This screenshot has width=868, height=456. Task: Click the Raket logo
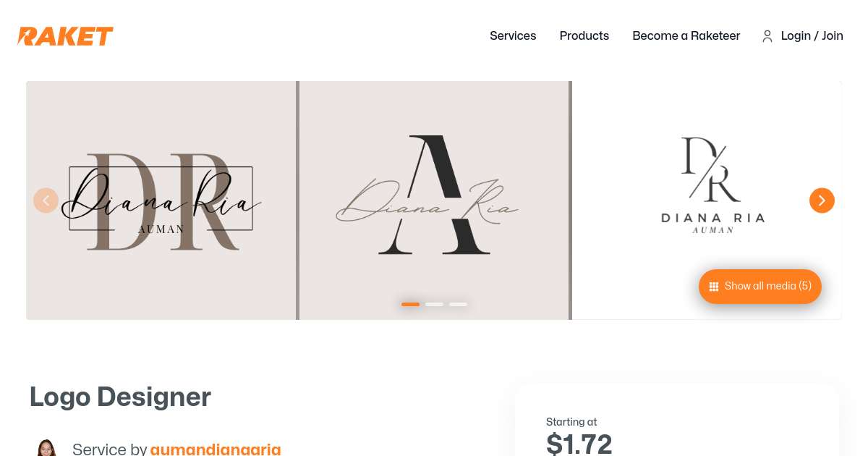point(65,35)
